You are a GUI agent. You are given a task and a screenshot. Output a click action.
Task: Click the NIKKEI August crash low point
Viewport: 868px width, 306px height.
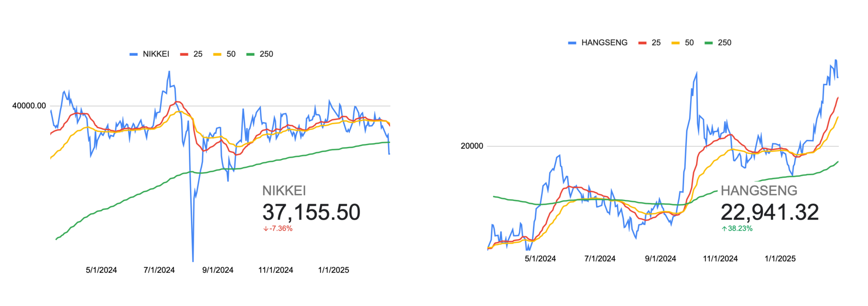pos(193,261)
